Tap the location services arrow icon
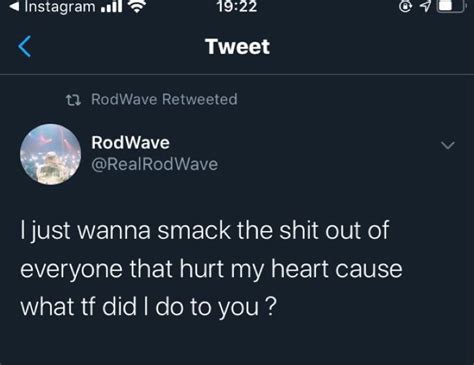474x365 pixels. click(425, 6)
